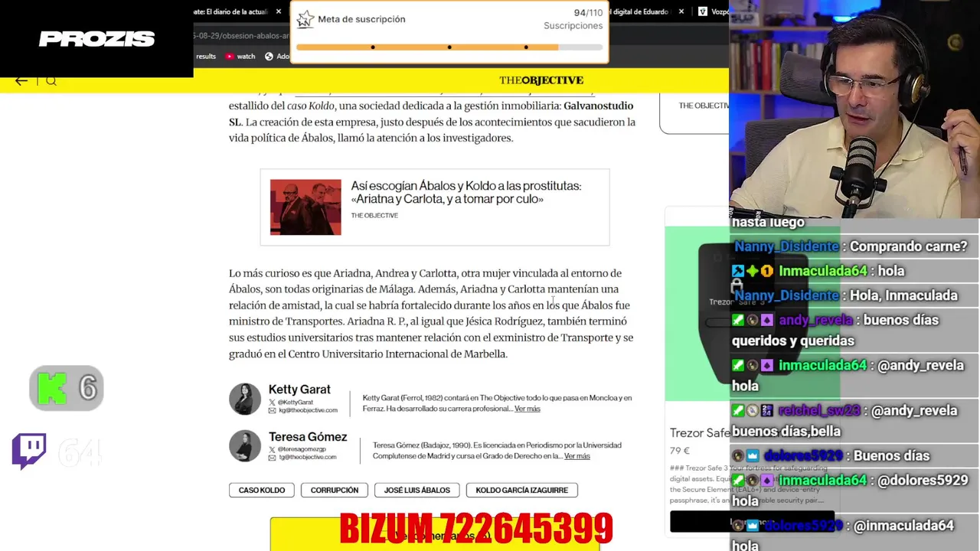
Task: Click the '94/110' subscription count
Action: (588, 13)
